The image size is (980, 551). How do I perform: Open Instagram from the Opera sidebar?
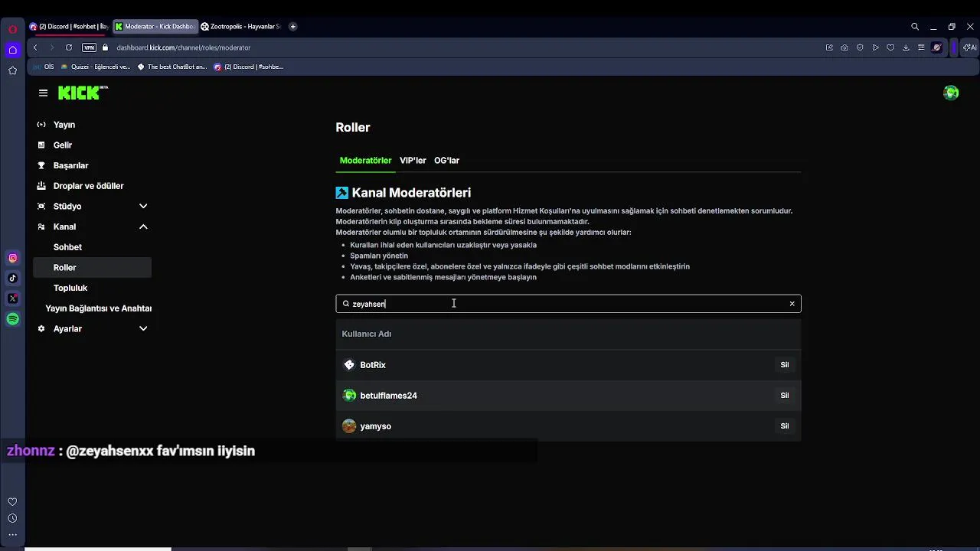[12, 258]
